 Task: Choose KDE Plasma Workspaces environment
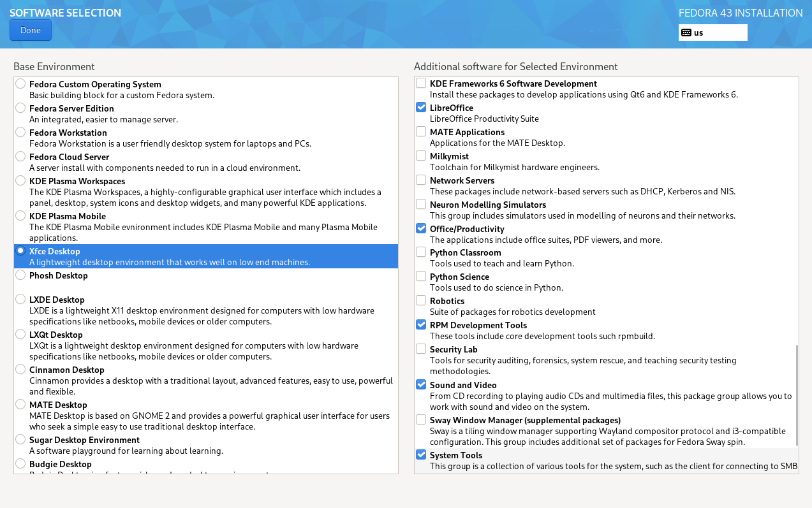coord(21,181)
